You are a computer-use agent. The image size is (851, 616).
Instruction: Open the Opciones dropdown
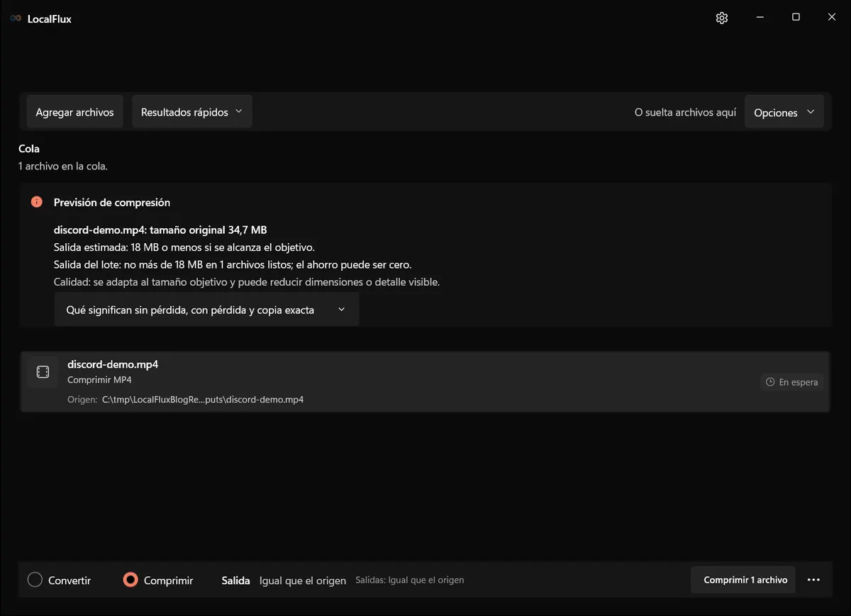click(x=784, y=113)
